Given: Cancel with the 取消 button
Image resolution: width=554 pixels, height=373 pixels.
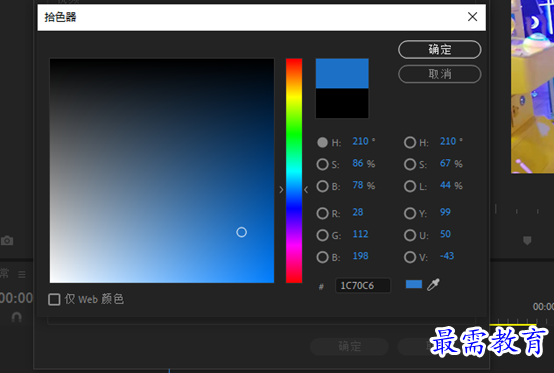Looking at the screenshot, I should (x=440, y=74).
